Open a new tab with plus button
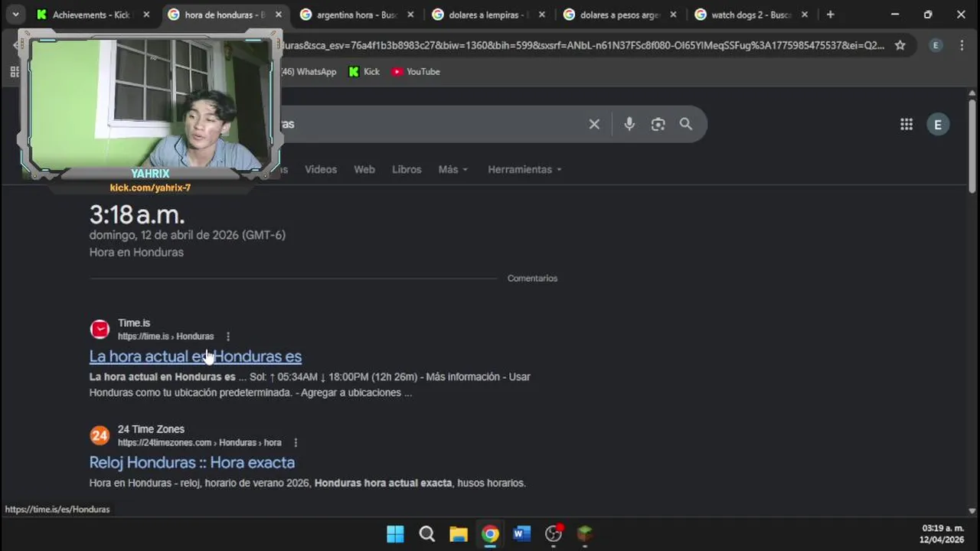 tap(831, 15)
